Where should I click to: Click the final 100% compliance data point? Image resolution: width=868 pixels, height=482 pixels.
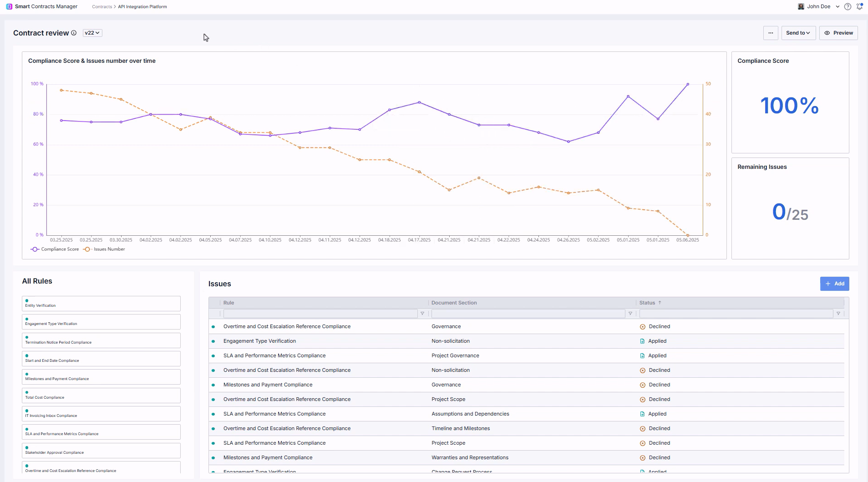pyautogui.click(x=688, y=84)
